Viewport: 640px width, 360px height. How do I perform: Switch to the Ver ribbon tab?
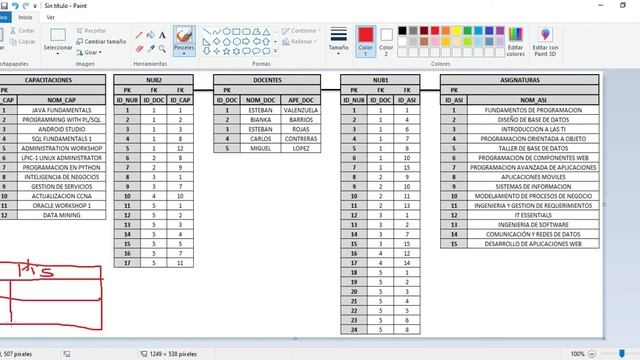click(x=51, y=18)
